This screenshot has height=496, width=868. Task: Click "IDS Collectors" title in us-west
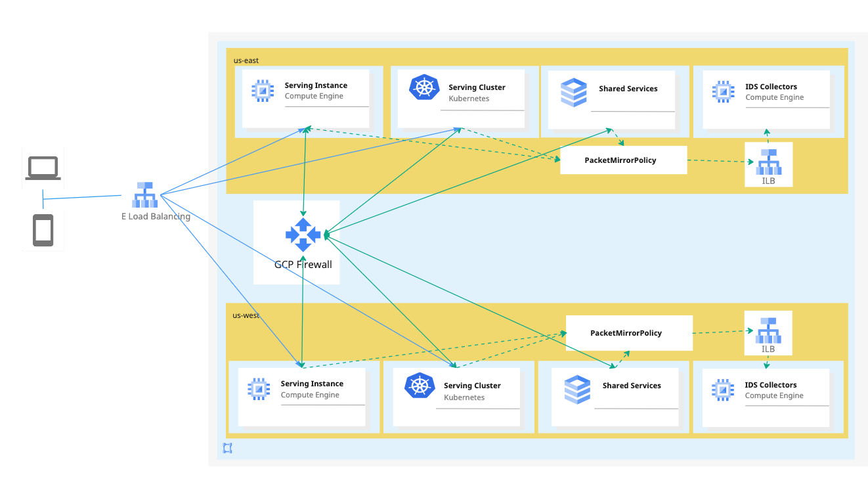click(x=771, y=385)
